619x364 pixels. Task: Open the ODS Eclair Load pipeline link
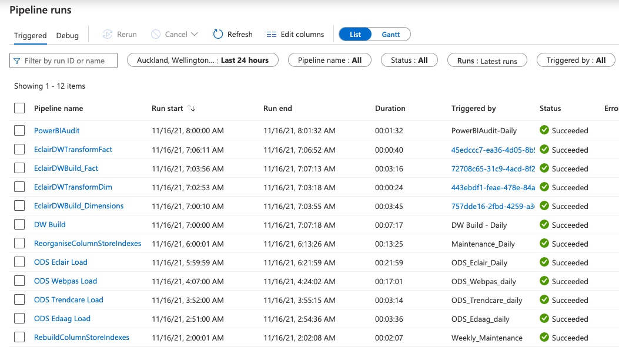[61, 262]
